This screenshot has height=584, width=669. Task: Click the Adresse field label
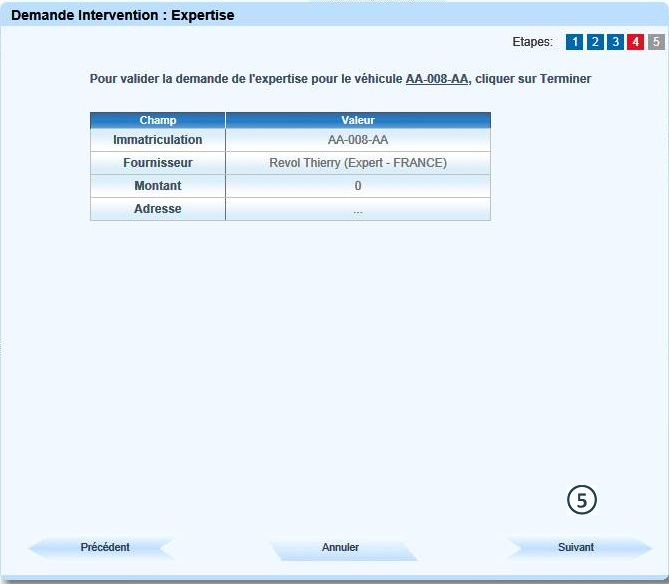[x=158, y=209]
